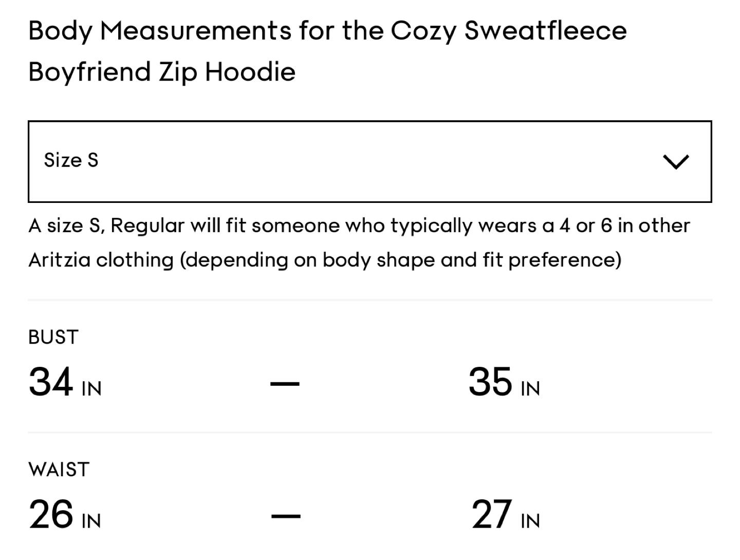The width and height of the screenshot is (740, 560).
Task: Click the WAIST label
Action: (59, 470)
